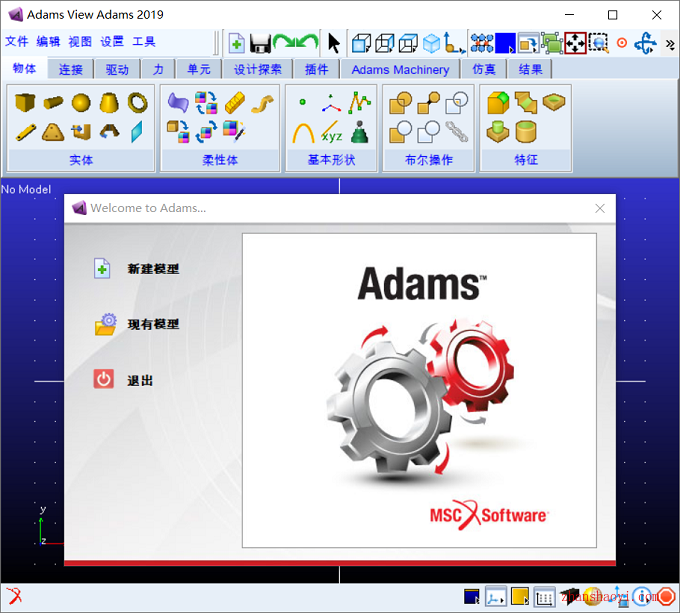Click the translucent isometric cube view icon
This screenshot has width=680, height=613.
(x=432, y=43)
